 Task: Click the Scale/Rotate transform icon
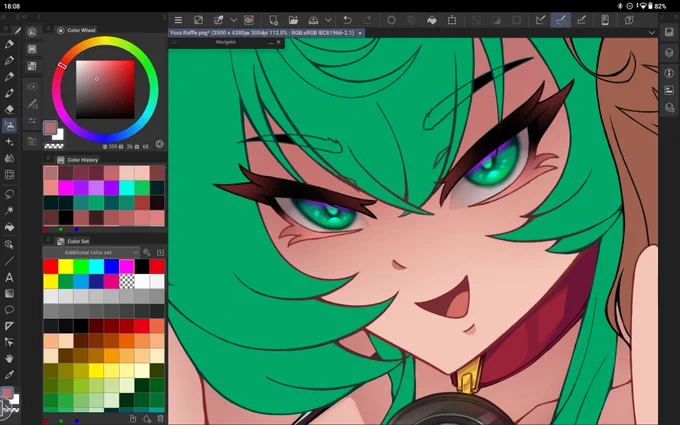coord(452,20)
